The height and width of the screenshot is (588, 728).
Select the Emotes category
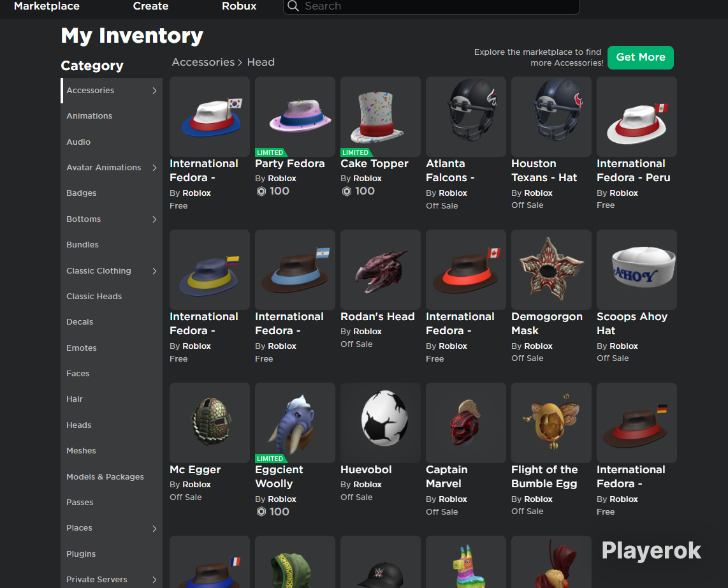coord(81,348)
